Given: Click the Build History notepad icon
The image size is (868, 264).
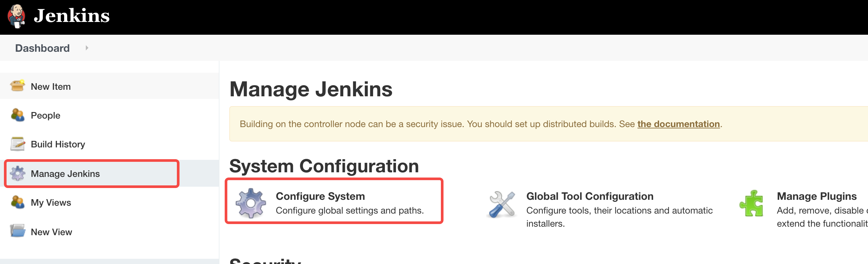Looking at the screenshot, I should [17, 144].
